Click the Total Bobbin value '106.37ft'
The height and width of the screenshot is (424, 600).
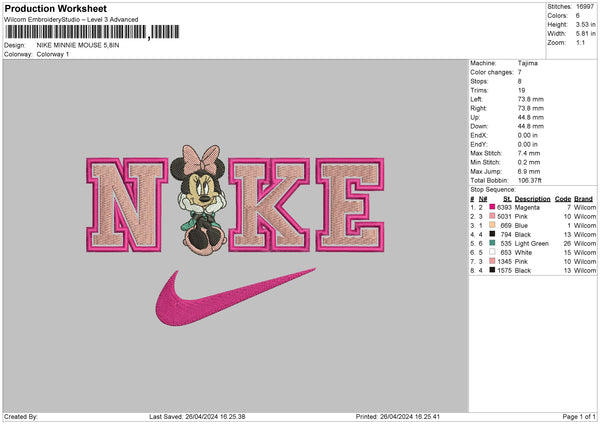530,180
